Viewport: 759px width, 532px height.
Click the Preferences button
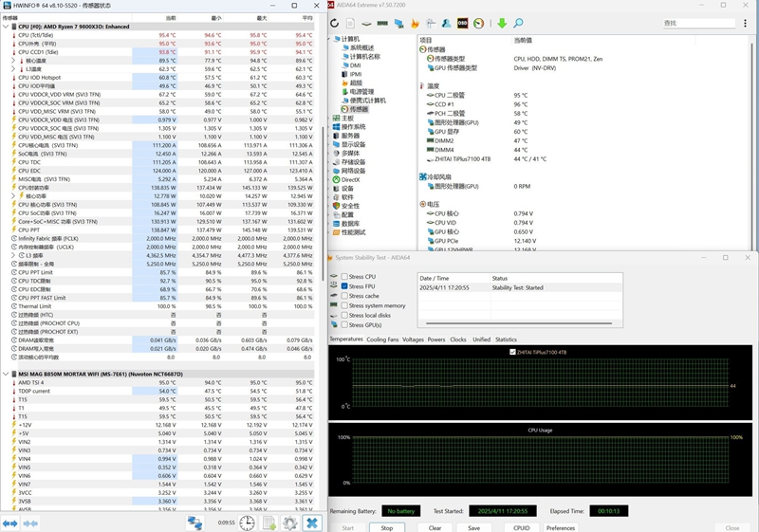(560, 527)
